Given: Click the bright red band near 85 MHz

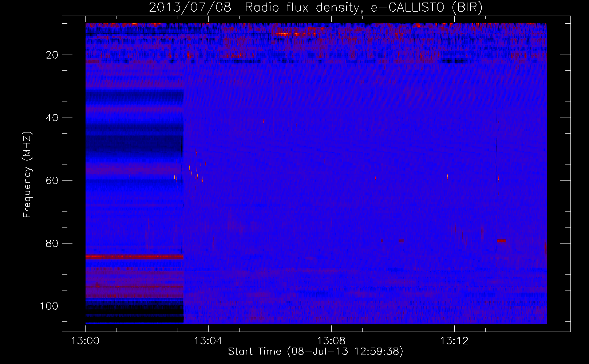Looking at the screenshot, I should pos(134,257).
